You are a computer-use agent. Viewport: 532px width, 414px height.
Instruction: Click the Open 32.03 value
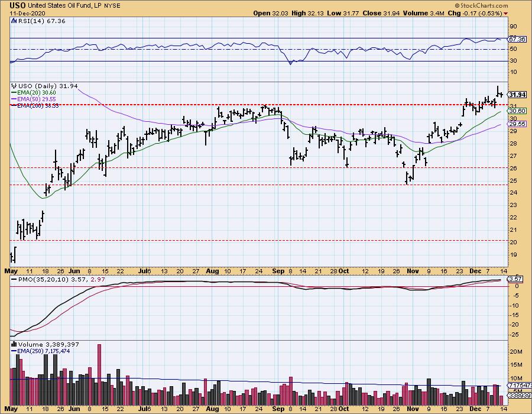[x=271, y=13]
